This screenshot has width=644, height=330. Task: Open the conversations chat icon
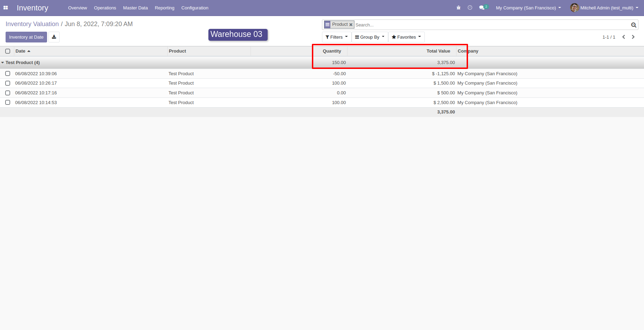pyautogui.click(x=482, y=8)
